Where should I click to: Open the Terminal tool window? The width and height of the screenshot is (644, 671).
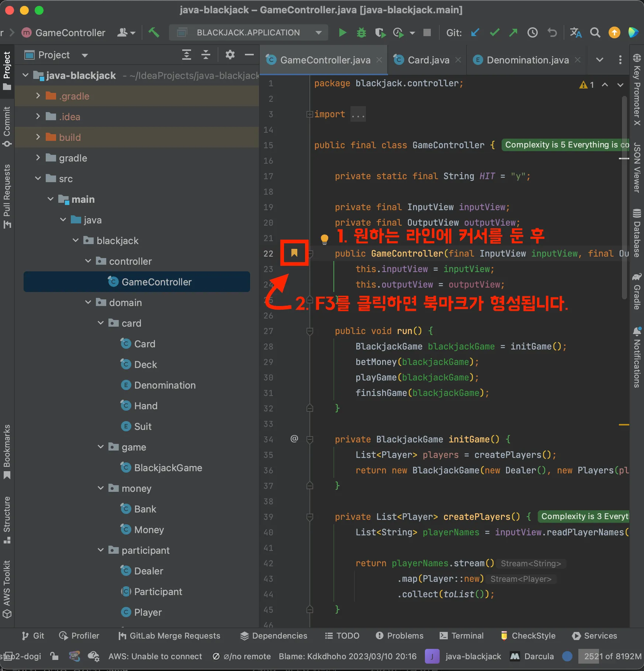pyautogui.click(x=462, y=636)
